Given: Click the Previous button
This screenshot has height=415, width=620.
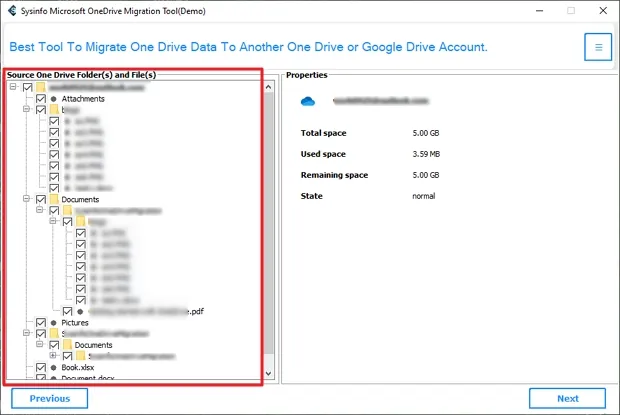Looking at the screenshot, I should pyautogui.click(x=49, y=398).
